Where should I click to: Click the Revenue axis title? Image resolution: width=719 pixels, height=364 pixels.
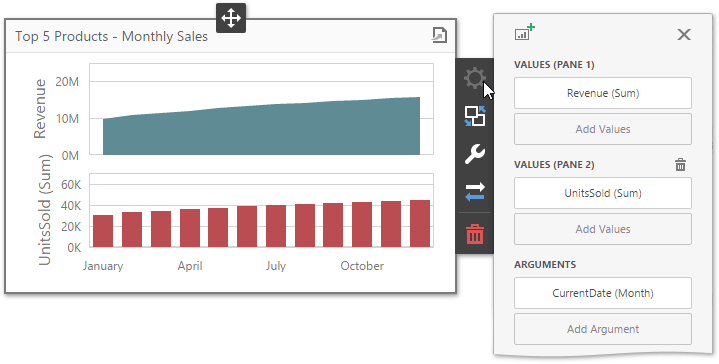40,109
